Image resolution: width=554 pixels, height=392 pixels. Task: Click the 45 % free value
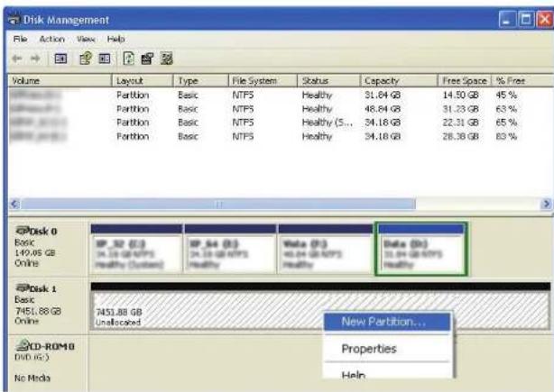506,95
